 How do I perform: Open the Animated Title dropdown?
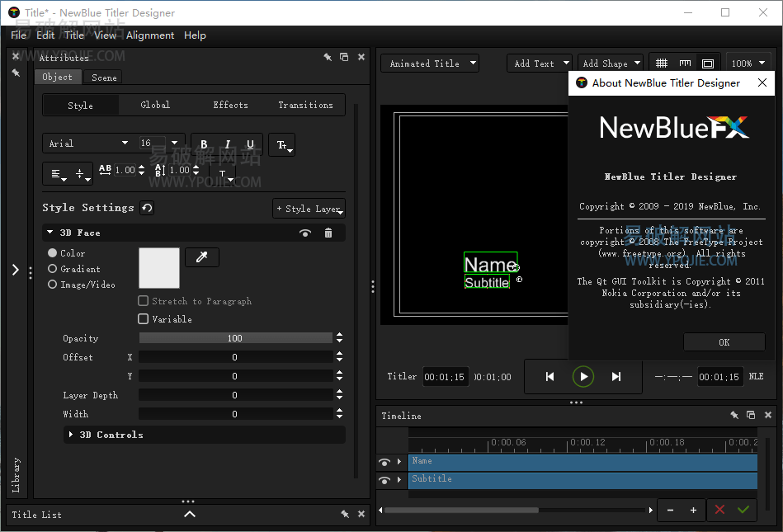[430, 64]
